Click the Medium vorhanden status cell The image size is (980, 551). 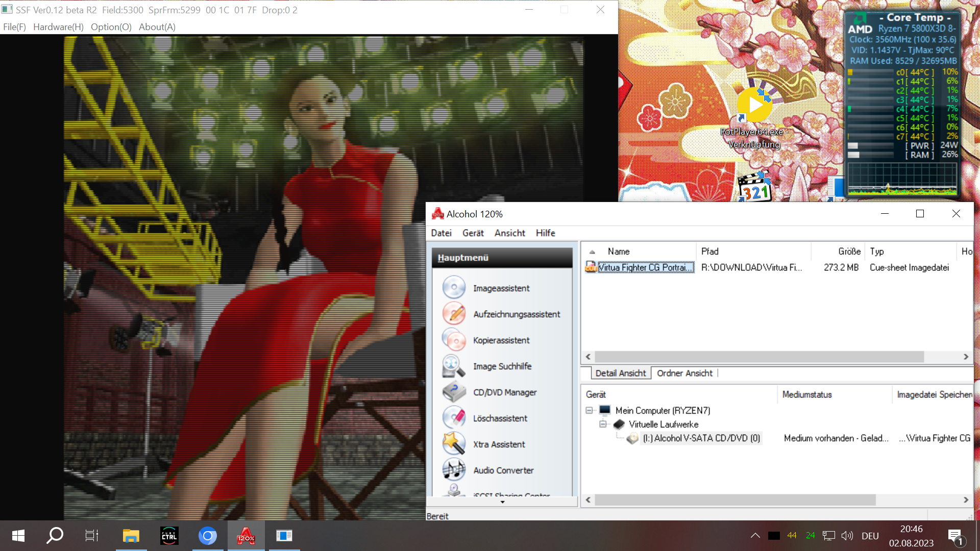(x=836, y=438)
